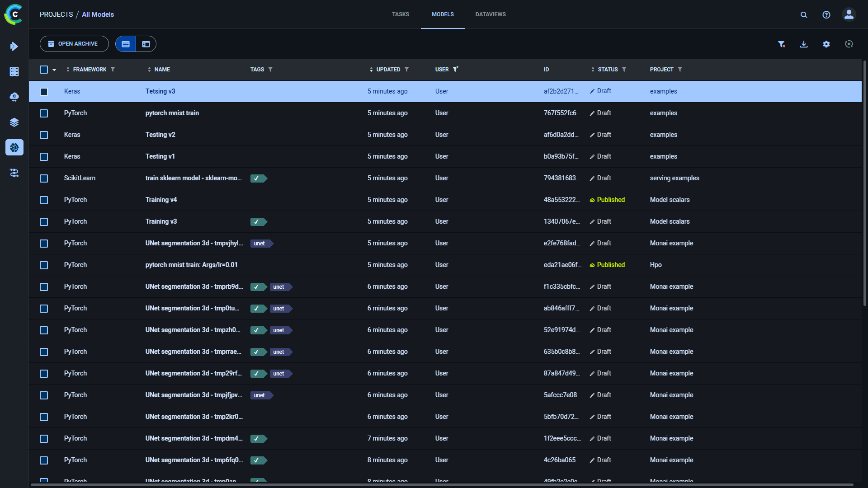Viewport: 868px width, 488px height.
Task: Open the search magnifier icon
Action: tap(804, 15)
